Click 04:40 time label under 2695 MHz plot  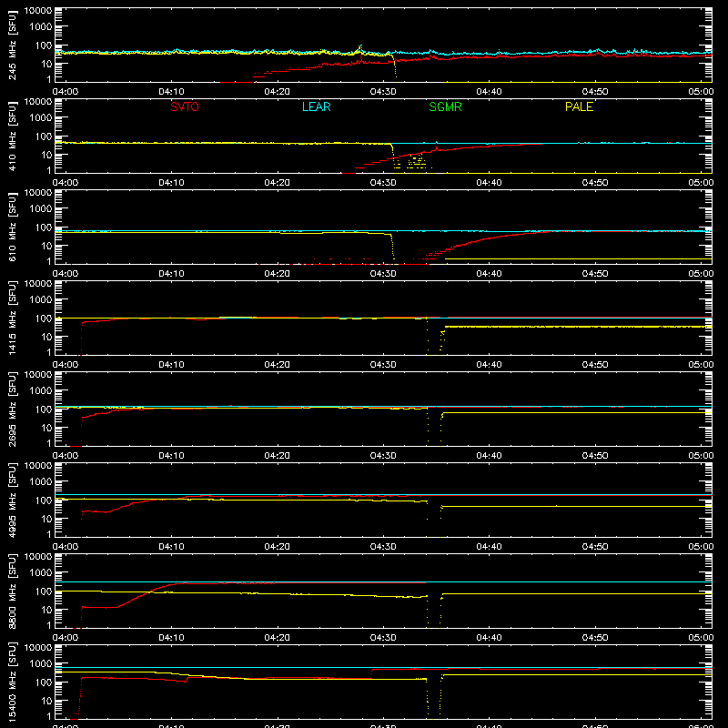pos(489,456)
